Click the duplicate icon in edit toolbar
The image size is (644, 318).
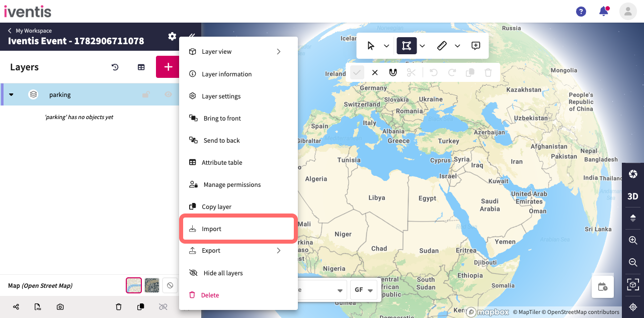coord(470,72)
